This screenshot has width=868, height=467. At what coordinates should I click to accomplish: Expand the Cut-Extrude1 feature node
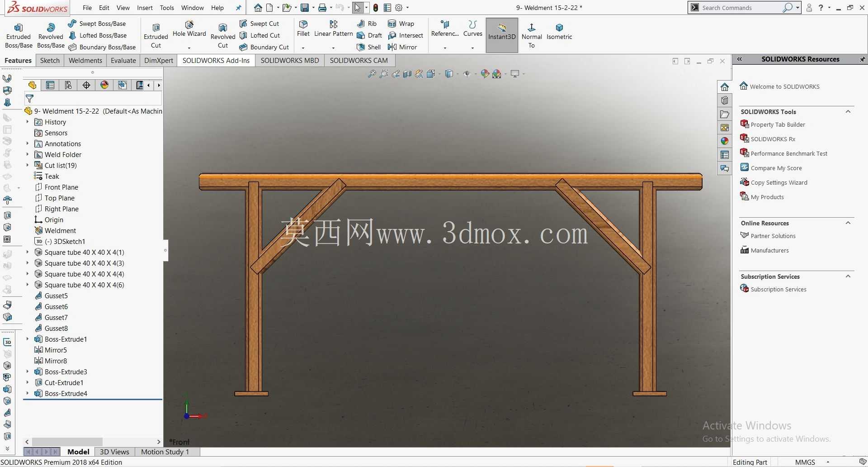click(28, 382)
